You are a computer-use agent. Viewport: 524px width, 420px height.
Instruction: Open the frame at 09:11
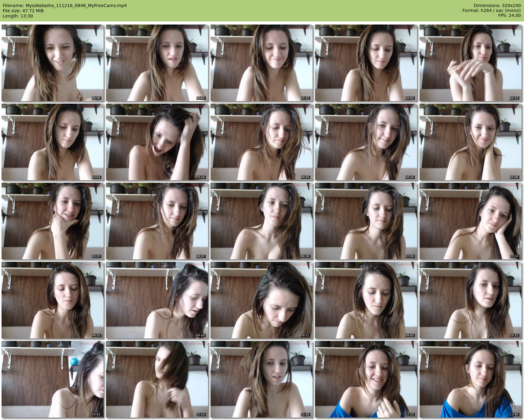pos(262,300)
